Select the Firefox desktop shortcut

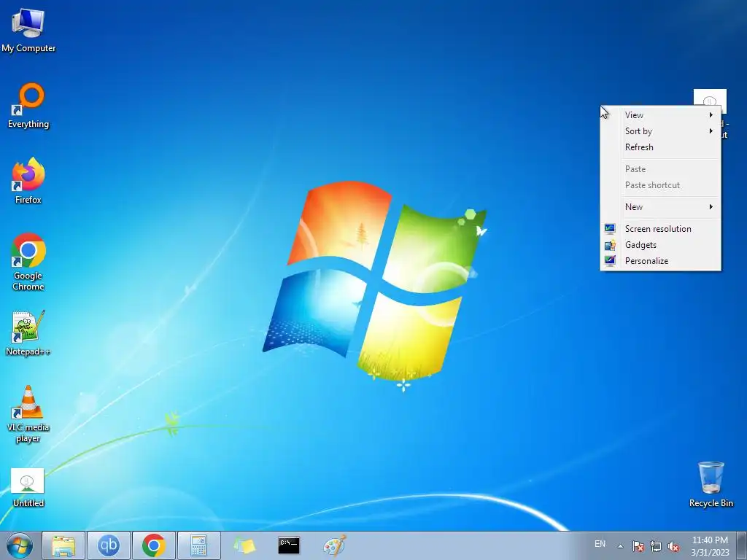pos(28,181)
